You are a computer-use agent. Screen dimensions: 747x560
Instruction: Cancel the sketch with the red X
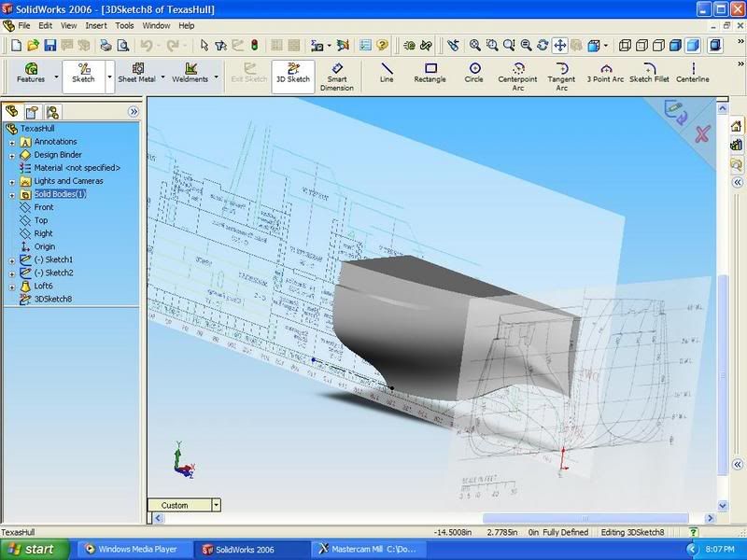(702, 134)
